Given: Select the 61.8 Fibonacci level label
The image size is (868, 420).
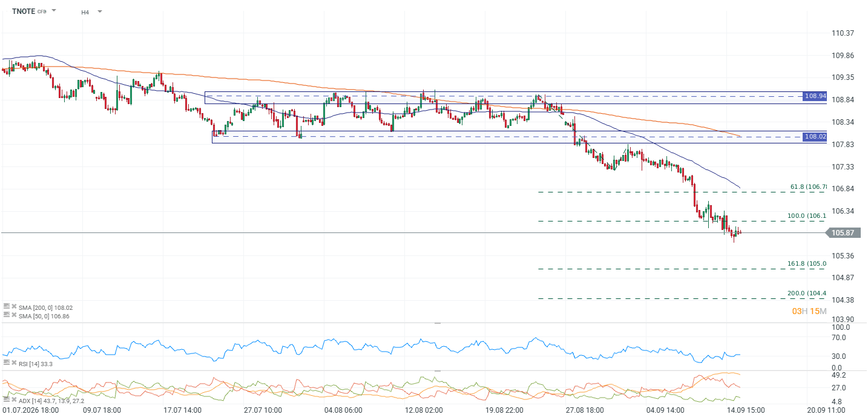Looking at the screenshot, I should tap(808, 186).
